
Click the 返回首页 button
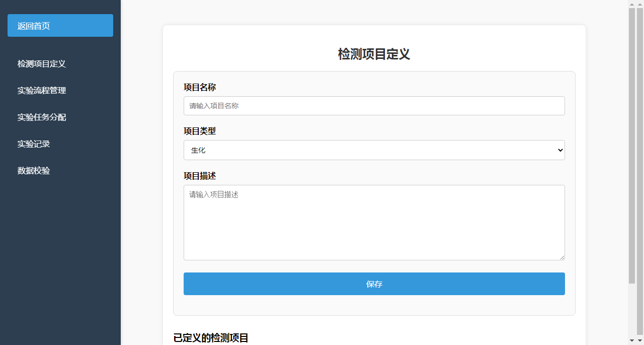60,26
